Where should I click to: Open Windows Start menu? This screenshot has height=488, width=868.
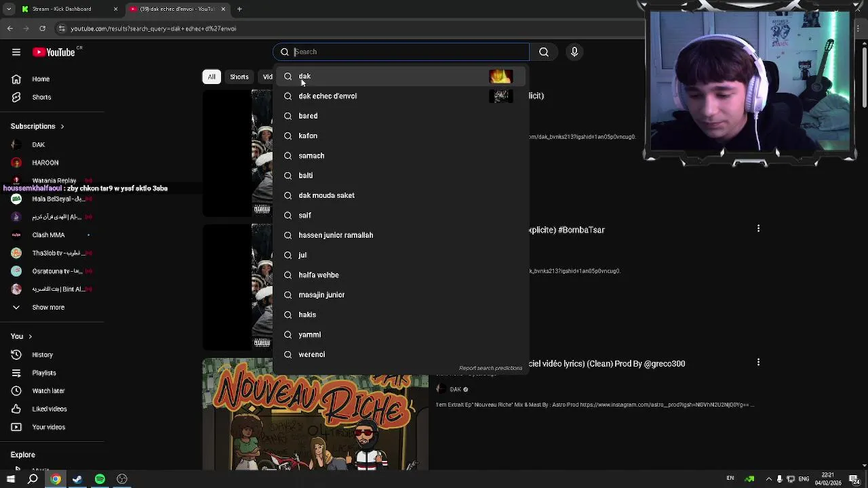(x=10, y=479)
